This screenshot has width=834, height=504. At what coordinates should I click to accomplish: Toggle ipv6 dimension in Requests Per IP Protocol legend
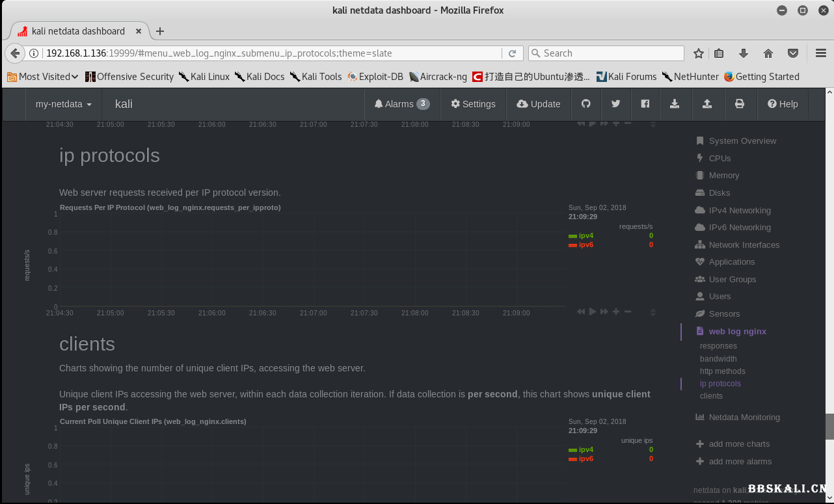[585, 245]
